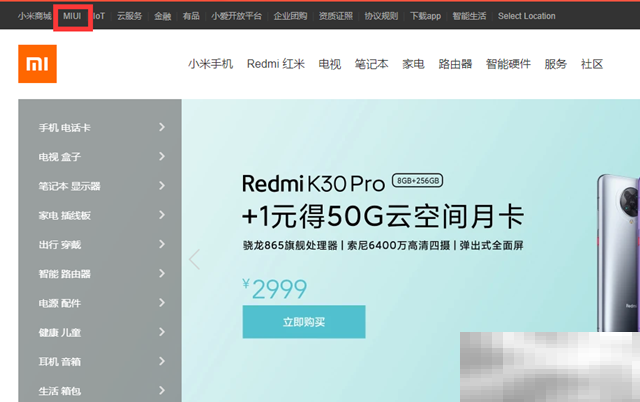Viewport: 640px width, 402px height.
Task: Open 智能硬件 navigation menu
Action: (508, 64)
